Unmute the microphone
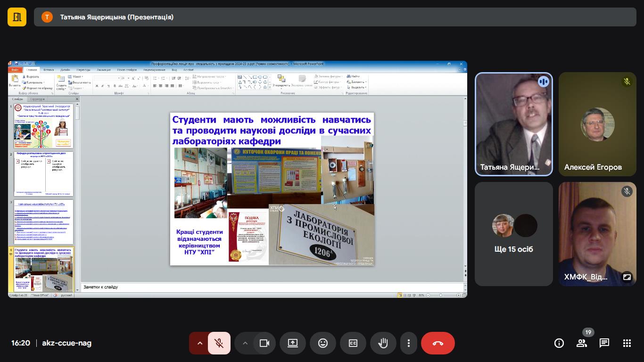 (219, 343)
